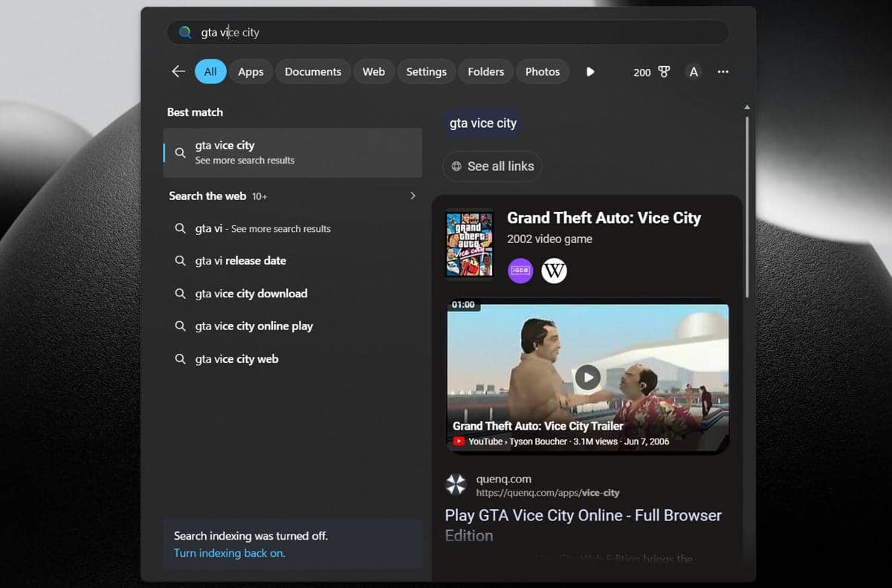
Task: Switch to the Web filter tab
Action: pyautogui.click(x=374, y=71)
